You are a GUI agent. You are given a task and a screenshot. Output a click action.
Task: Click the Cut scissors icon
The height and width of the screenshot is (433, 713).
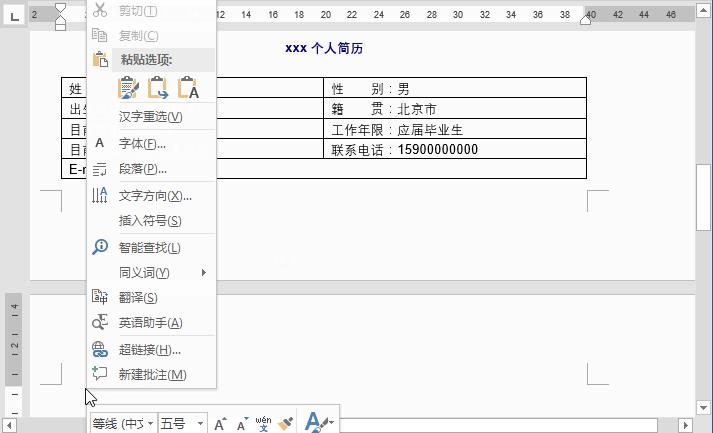100,10
